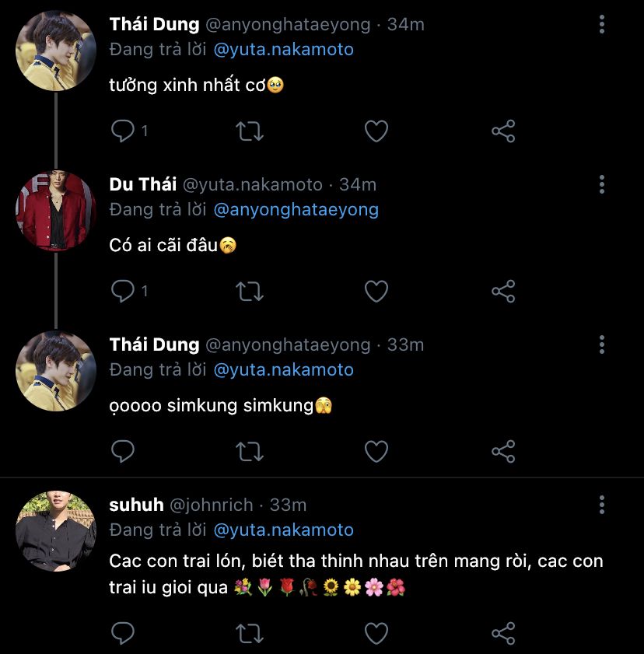
Task: Open suhuh's profile picture
Action: (x=55, y=530)
